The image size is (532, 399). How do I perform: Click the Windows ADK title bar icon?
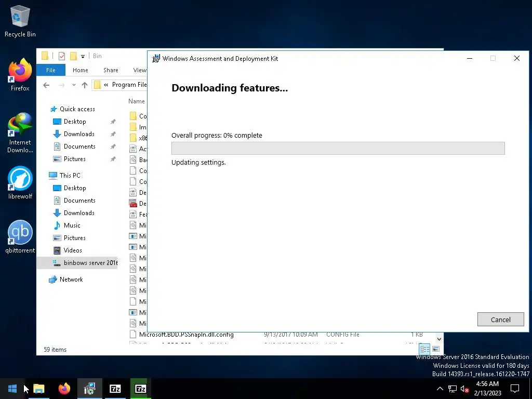click(156, 59)
